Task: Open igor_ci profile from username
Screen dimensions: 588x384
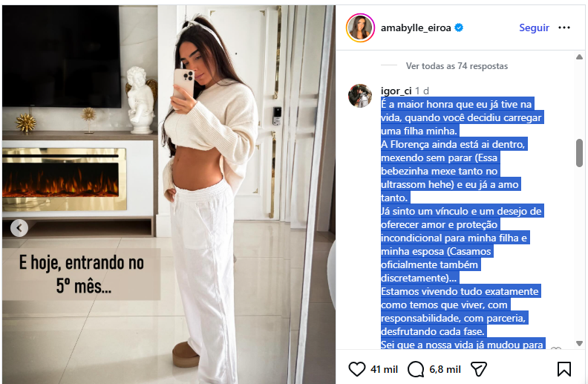Action: click(x=396, y=91)
